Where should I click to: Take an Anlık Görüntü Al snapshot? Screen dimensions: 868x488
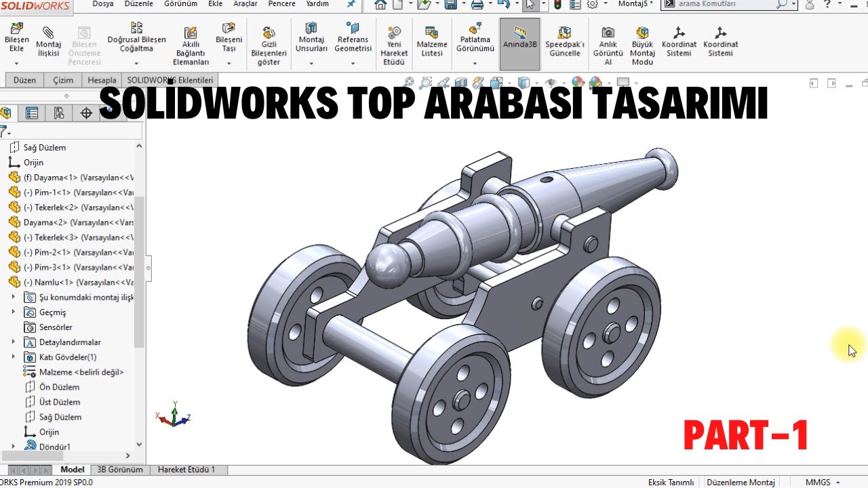point(608,46)
